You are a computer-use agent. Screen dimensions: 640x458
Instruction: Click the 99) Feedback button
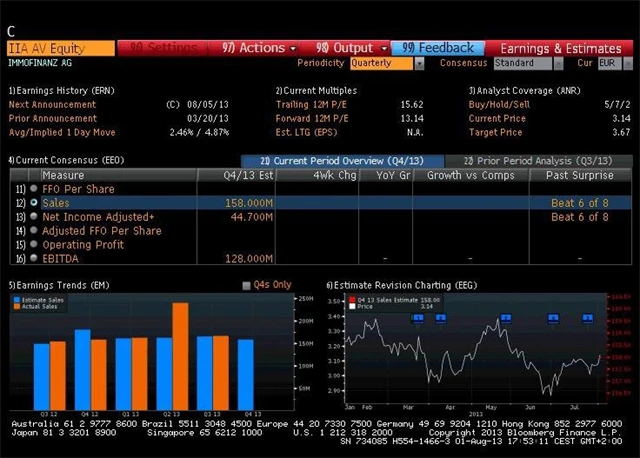tap(438, 48)
